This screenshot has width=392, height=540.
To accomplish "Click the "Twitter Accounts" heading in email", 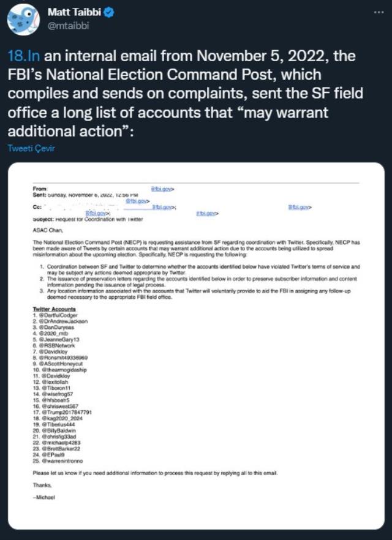I will [x=55, y=309].
